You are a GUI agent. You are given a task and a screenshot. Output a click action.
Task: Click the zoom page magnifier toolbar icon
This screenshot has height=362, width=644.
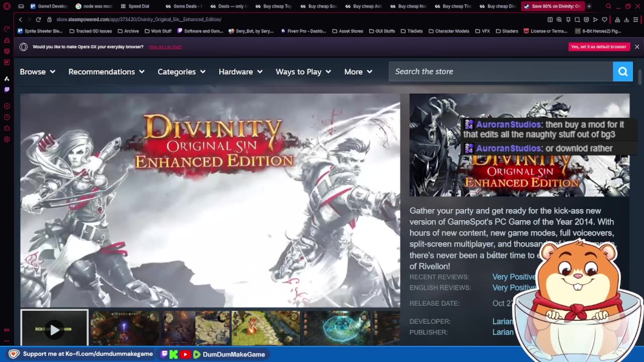[x=559, y=20]
